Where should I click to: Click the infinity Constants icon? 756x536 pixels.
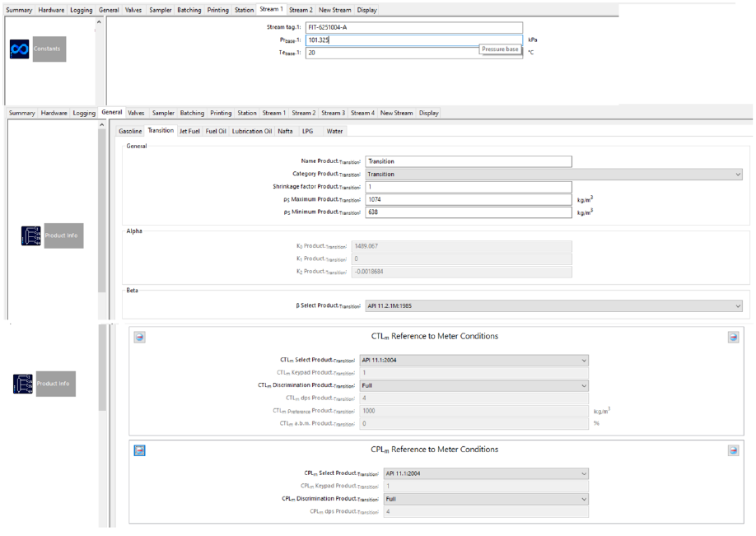pyautogui.click(x=19, y=49)
